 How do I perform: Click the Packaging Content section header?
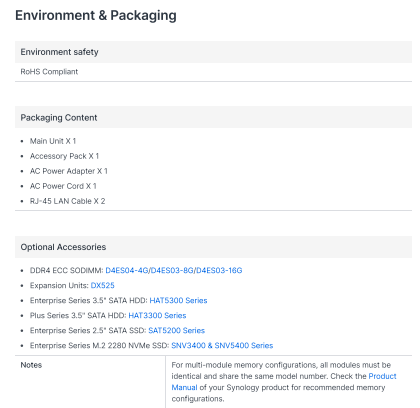coord(213,118)
